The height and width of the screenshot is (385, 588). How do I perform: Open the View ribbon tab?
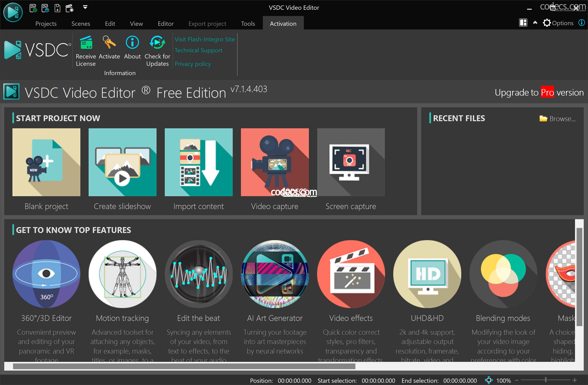136,24
